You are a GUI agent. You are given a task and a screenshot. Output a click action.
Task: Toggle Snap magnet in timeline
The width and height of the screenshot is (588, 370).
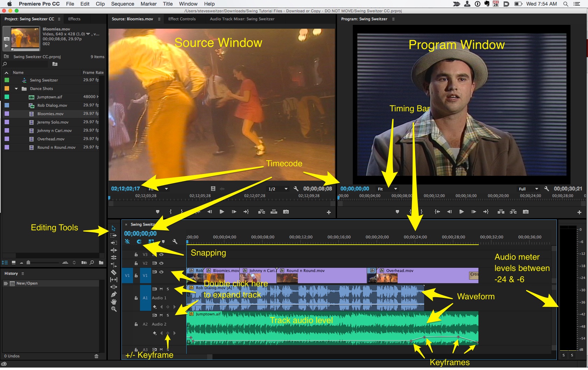pyautogui.click(x=139, y=242)
